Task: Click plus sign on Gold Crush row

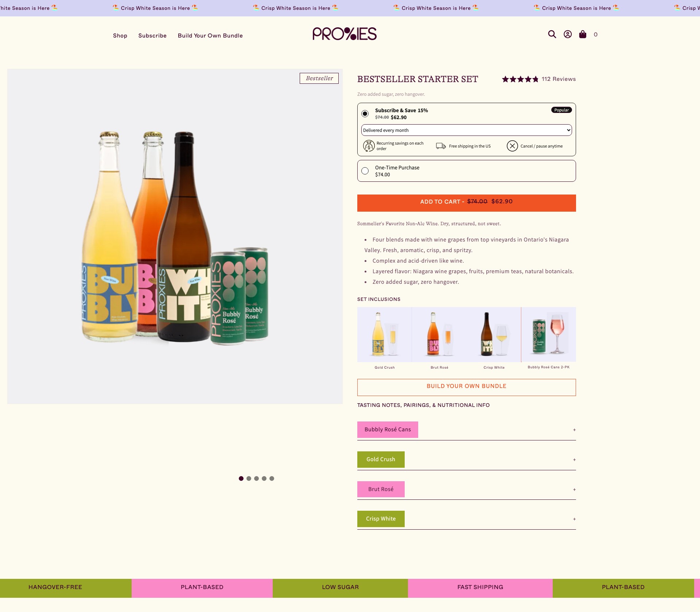Action: (574, 460)
